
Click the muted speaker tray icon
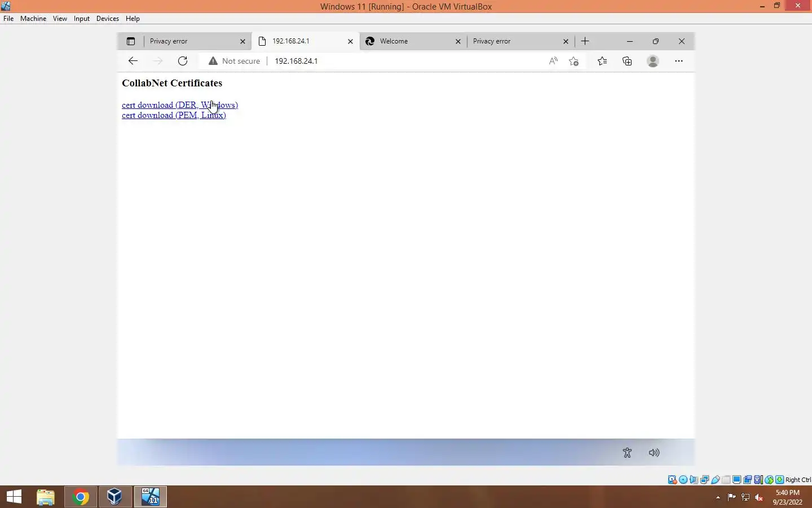click(760, 497)
